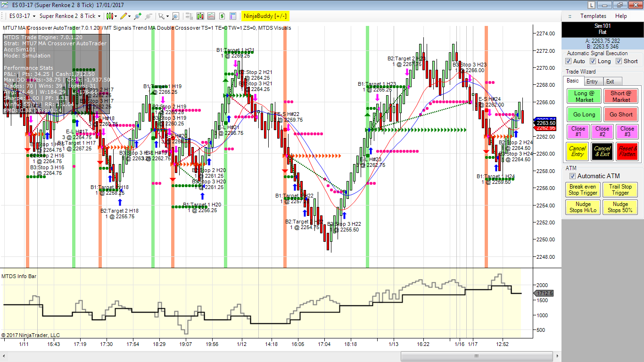This screenshot has width=644, height=362.
Task: Click the Trail Stop Trigger button
Action: [x=620, y=189]
